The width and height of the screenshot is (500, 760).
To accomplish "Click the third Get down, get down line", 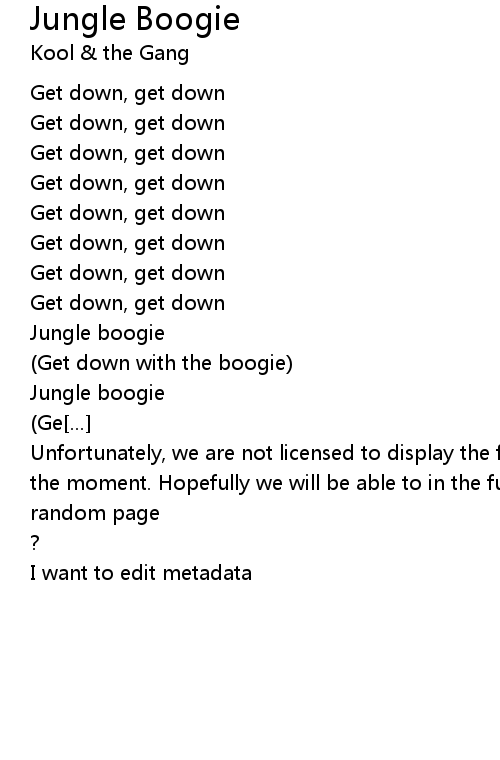I will tap(128, 153).
